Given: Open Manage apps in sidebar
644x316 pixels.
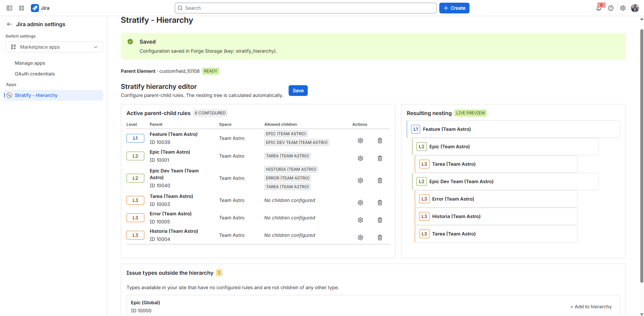Looking at the screenshot, I should coord(30,63).
